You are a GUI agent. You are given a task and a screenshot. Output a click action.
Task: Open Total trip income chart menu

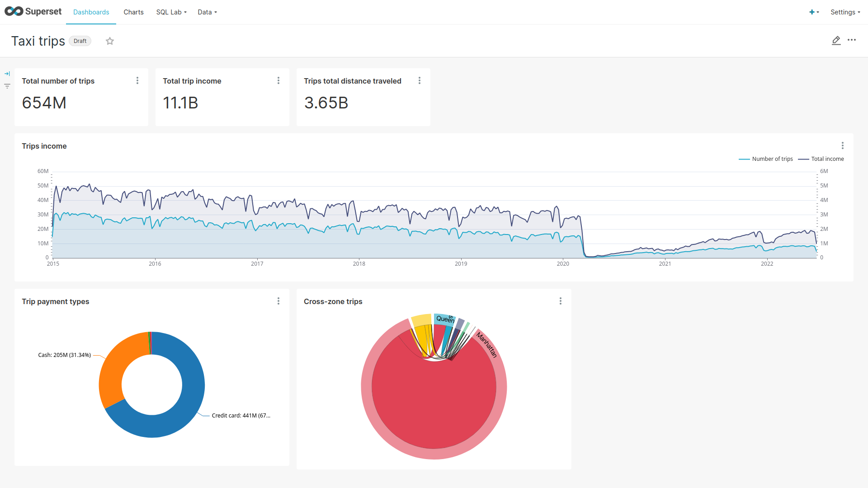click(278, 80)
